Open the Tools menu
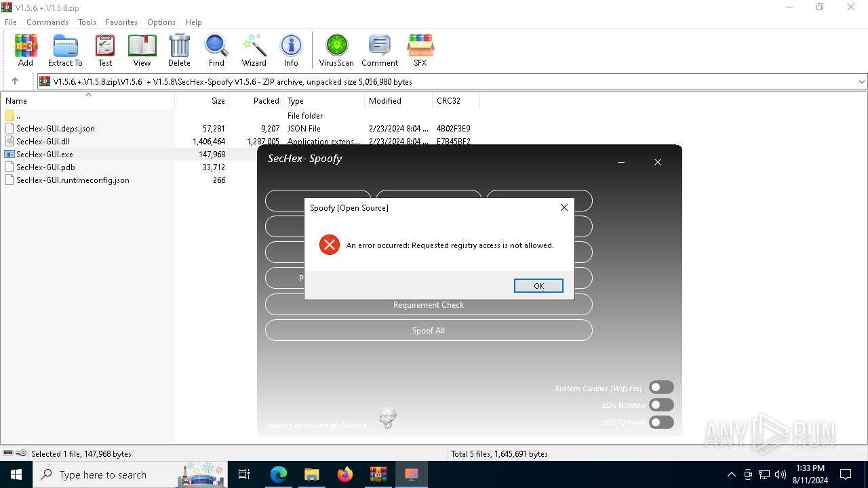 (87, 22)
